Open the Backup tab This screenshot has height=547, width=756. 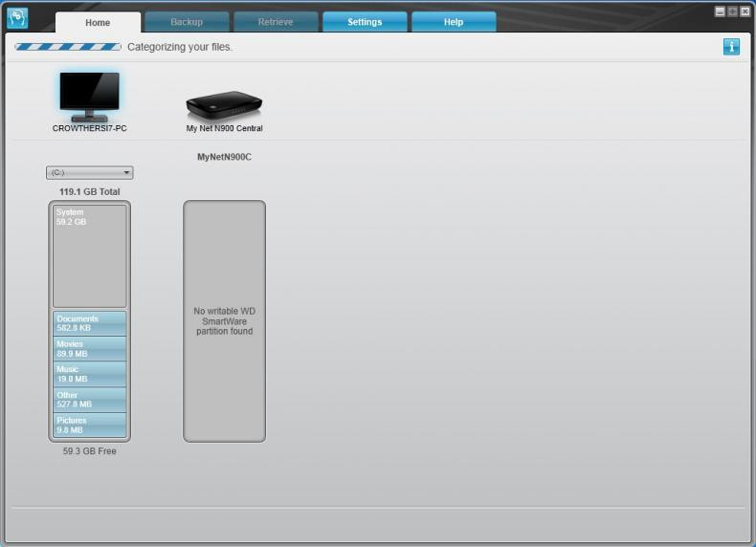pyautogui.click(x=187, y=22)
